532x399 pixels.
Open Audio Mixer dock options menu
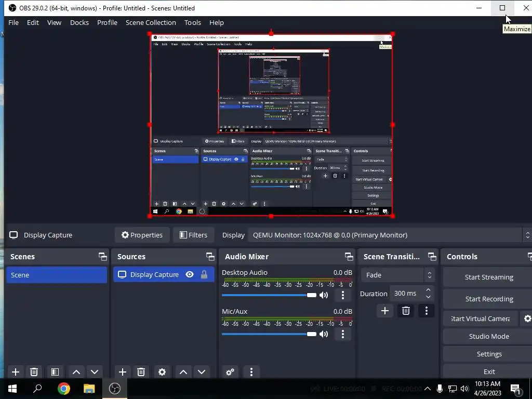pyautogui.click(x=251, y=372)
